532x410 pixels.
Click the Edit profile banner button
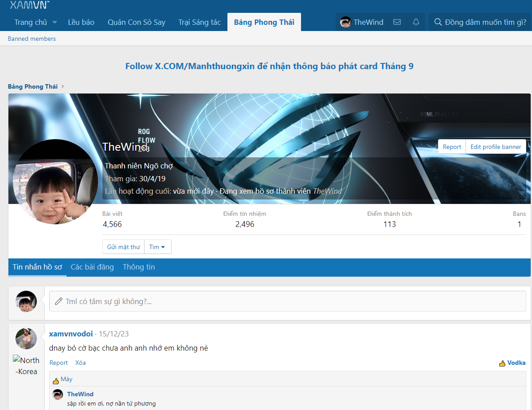[x=496, y=147]
